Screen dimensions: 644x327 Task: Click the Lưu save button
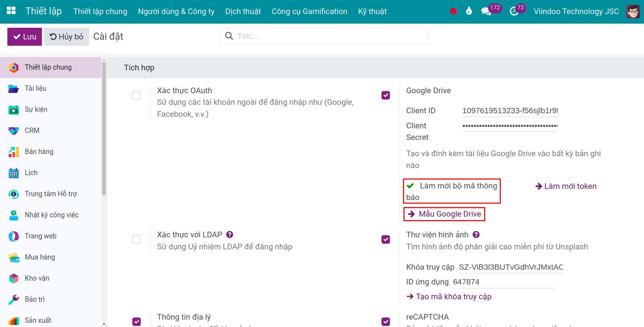point(25,37)
